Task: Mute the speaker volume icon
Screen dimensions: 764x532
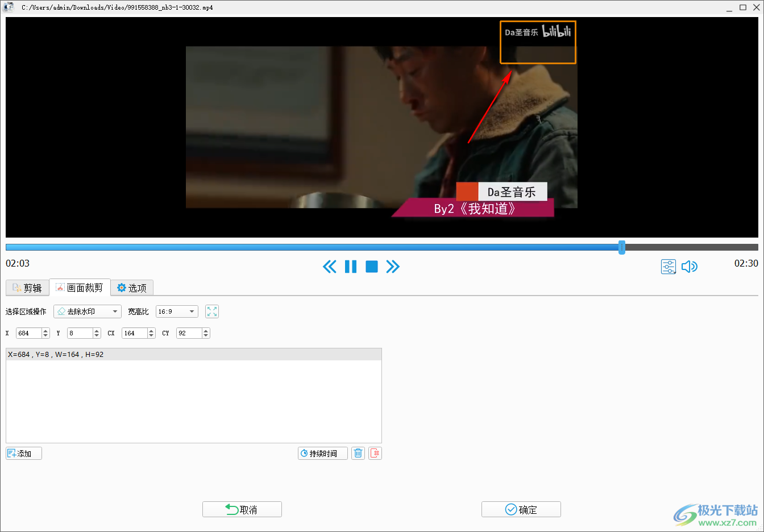Action: click(690, 267)
